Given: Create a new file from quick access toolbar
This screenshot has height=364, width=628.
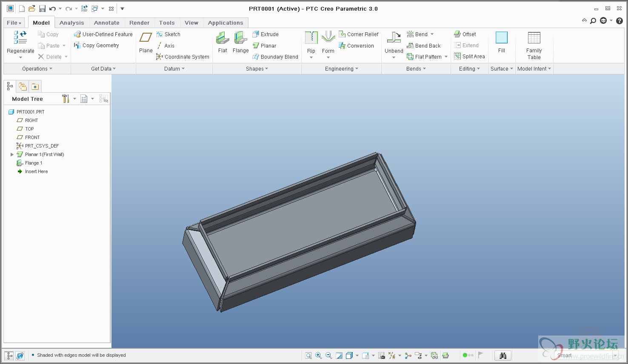Looking at the screenshot, I should (22, 9).
